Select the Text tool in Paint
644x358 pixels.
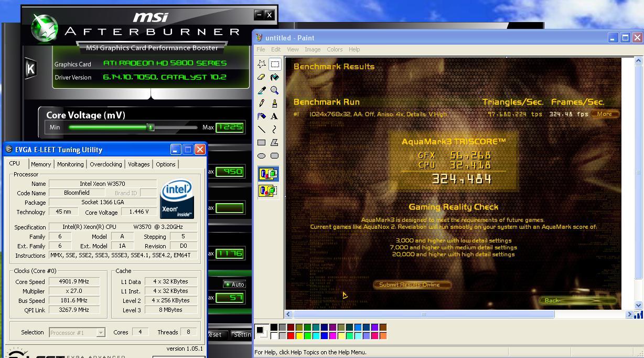[x=275, y=117]
